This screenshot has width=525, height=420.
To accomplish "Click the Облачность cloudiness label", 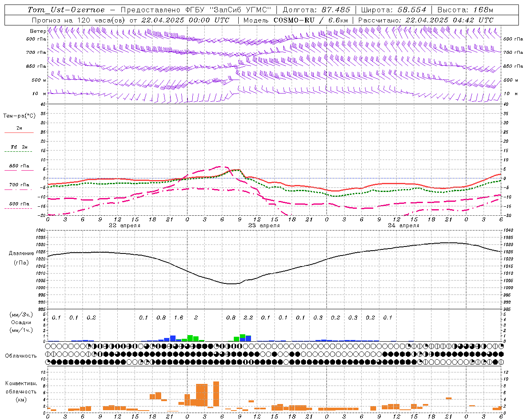I will (21, 356).
